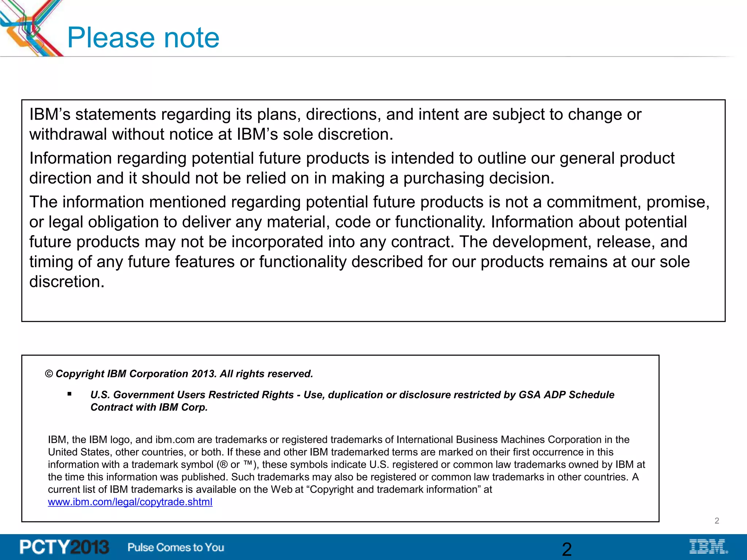Click the paragraph starting 'The information mentioned'

pyautogui.click(x=369, y=242)
